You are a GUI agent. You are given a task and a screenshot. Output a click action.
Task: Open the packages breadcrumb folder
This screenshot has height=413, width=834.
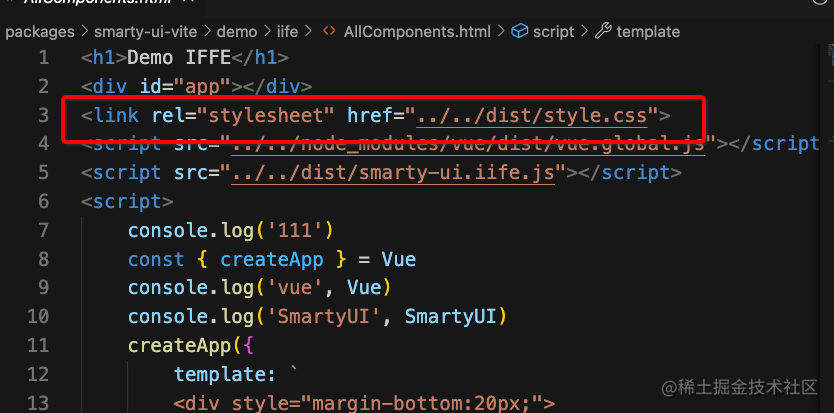coord(41,32)
